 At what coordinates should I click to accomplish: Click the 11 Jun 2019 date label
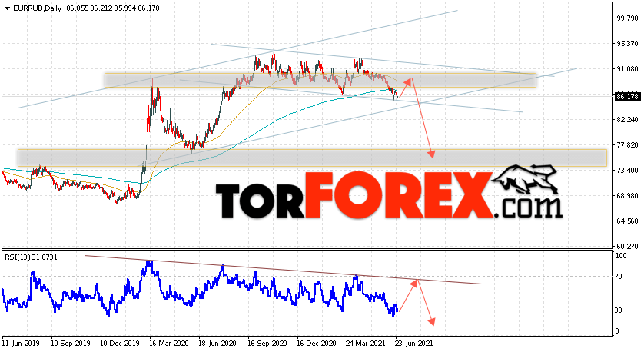pos(20,343)
